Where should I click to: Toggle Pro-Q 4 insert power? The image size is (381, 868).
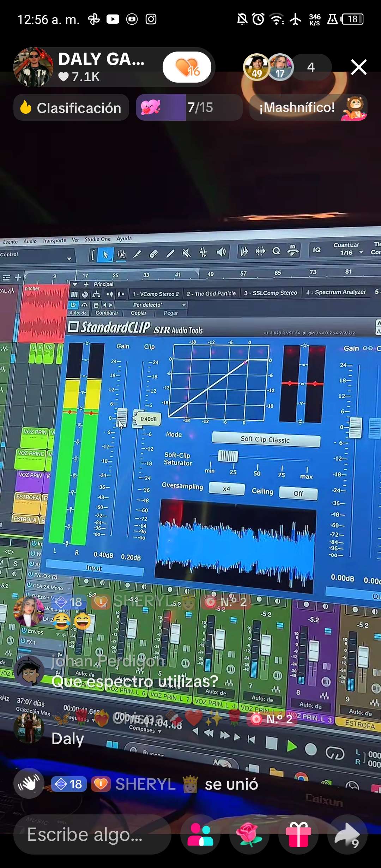click(30, 575)
